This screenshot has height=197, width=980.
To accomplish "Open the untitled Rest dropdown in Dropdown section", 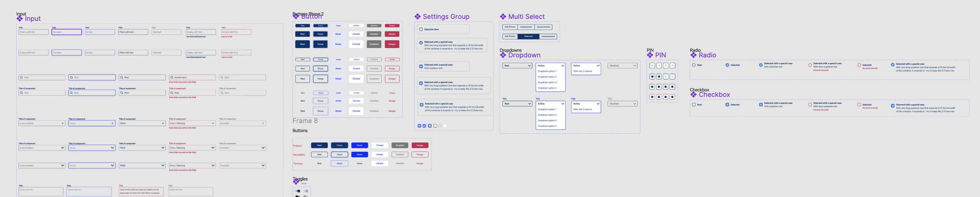I will (x=517, y=66).
